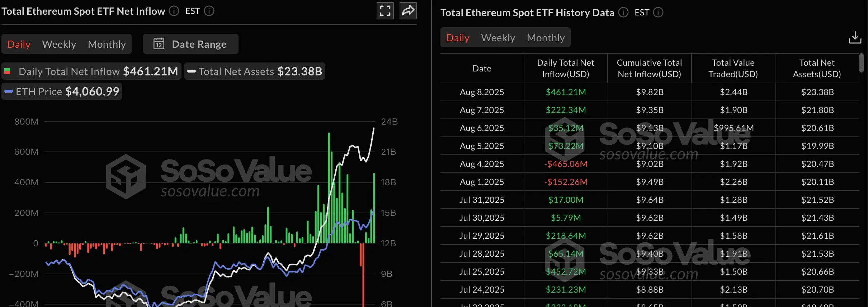Click the $2.44B value traded cell
This screenshot has height=307, width=868.
click(x=734, y=92)
